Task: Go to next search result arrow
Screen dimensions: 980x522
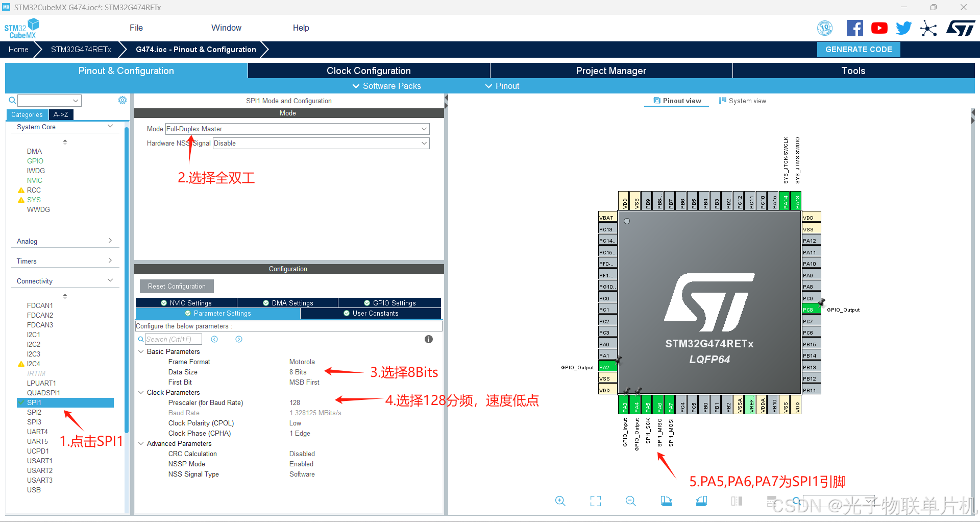Action: [239, 339]
